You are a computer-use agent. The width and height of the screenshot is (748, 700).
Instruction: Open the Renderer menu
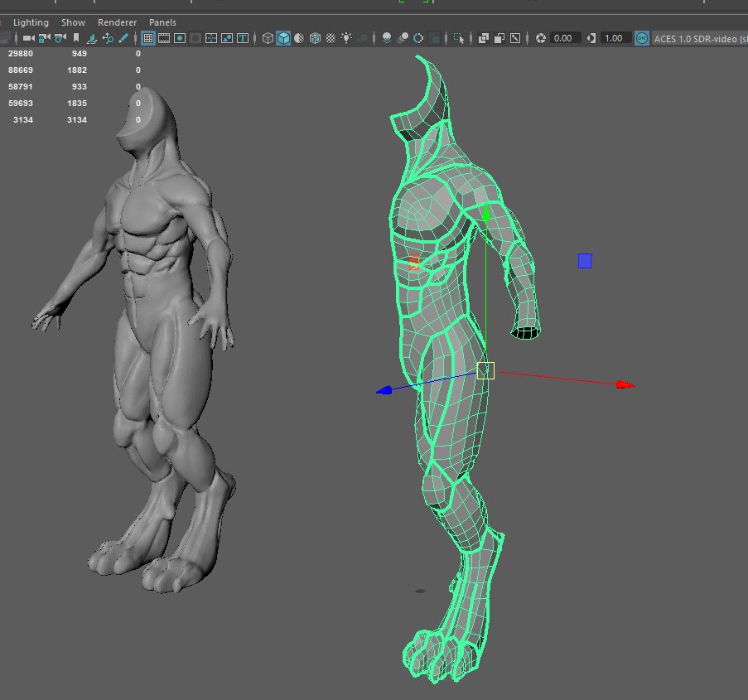pos(117,22)
